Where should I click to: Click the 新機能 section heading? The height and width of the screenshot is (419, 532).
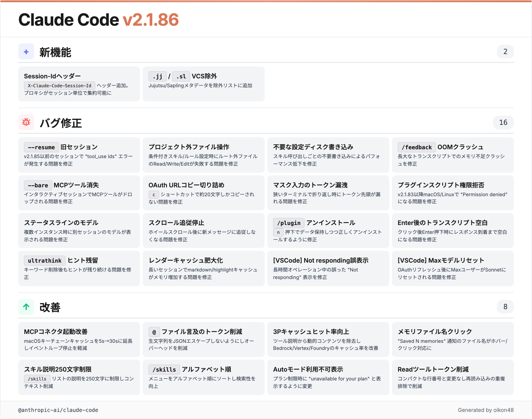(55, 52)
